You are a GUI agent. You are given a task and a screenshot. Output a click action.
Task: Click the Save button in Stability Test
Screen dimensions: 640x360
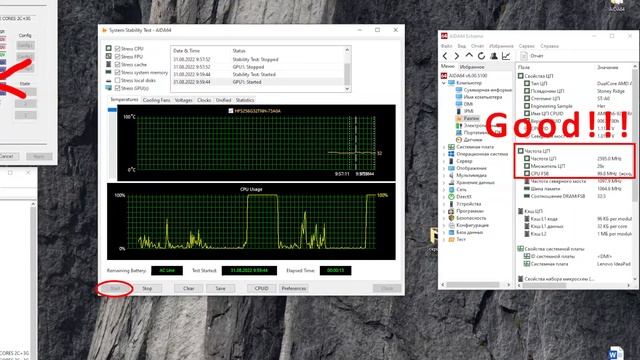220,288
